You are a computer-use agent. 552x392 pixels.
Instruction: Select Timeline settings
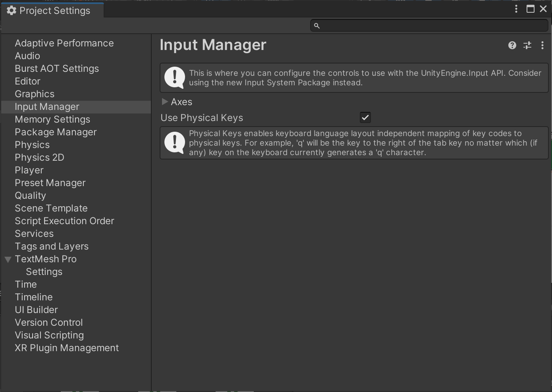coord(34,297)
